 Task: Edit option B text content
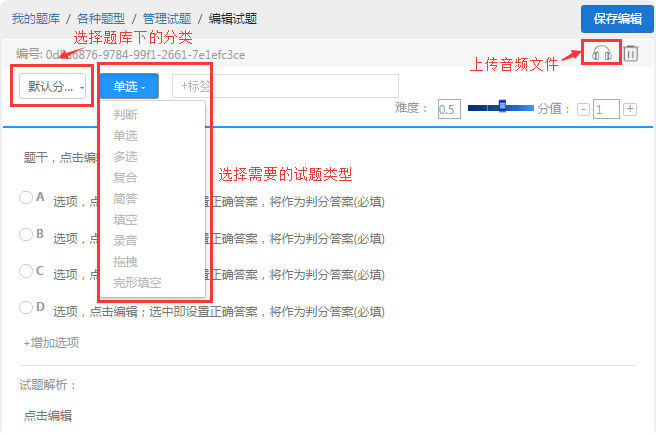click(219, 239)
